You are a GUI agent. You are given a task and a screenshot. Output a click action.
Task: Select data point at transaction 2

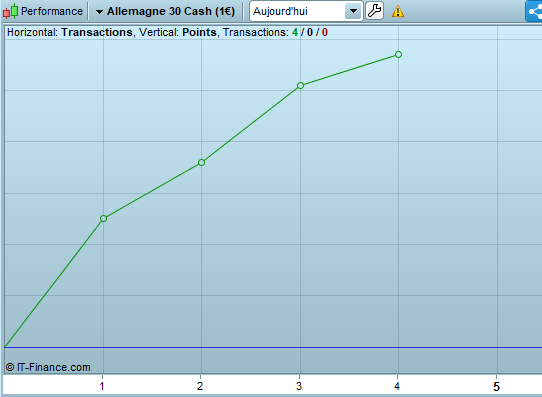pyautogui.click(x=202, y=162)
